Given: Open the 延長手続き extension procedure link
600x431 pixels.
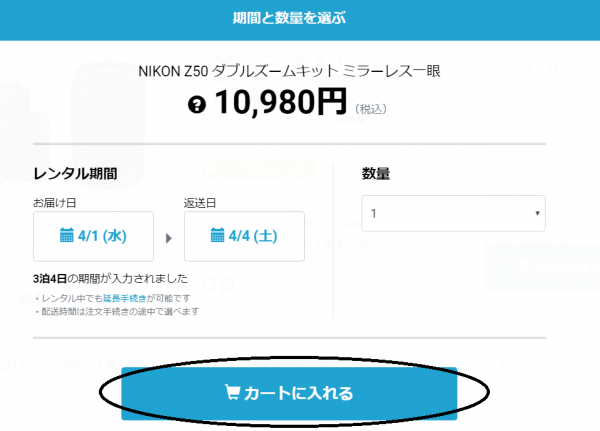Looking at the screenshot, I should pos(125,298).
